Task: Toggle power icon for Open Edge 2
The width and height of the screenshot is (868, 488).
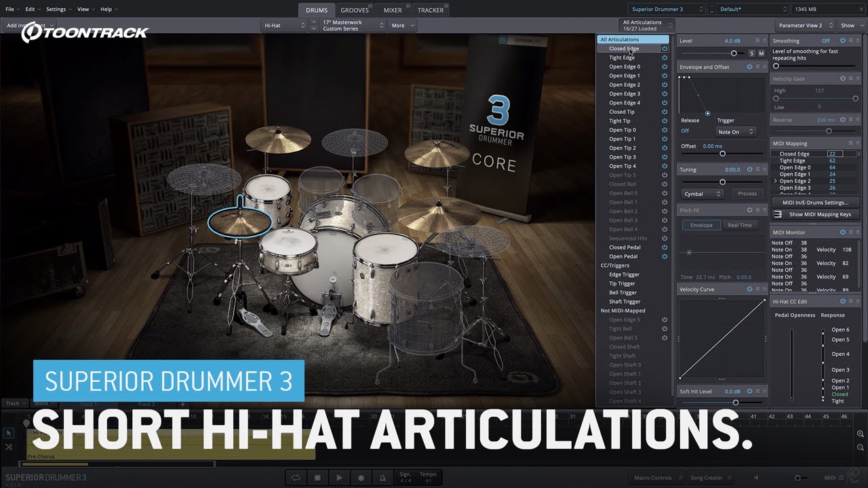Action: (x=665, y=85)
